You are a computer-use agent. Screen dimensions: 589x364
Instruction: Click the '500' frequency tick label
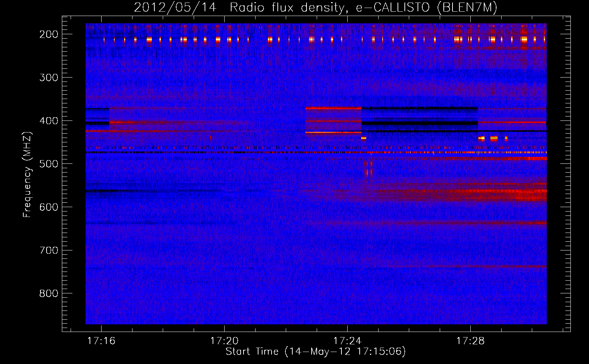pos(49,164)
